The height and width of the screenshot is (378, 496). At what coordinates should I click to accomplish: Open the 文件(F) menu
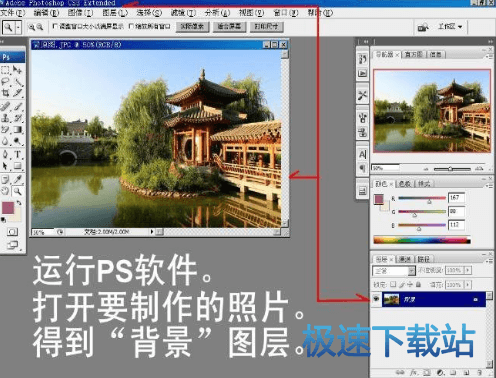tap(12, 13)
